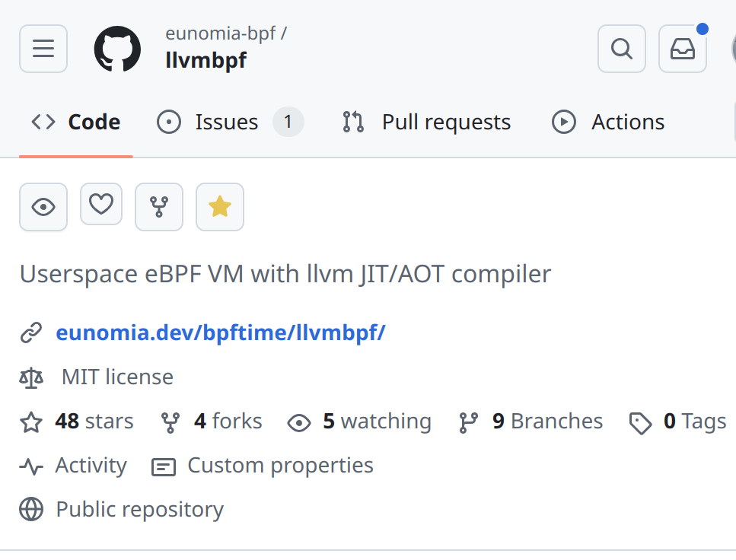This screenshot has width=736, height=560.
Task: Visit the eunomia.dev/bpftime/llvmbpf link
Action: (221, 332)
